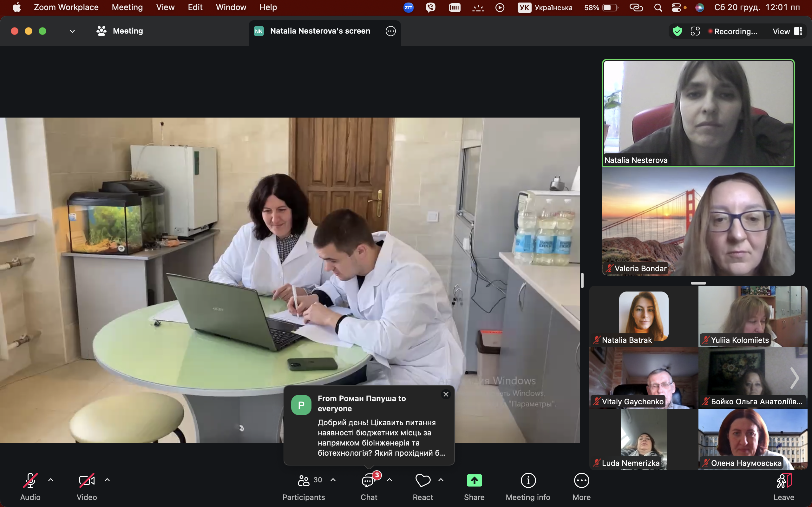Click the React heart icon
This screenshot has height=507, width=812.
coord(422,480)
